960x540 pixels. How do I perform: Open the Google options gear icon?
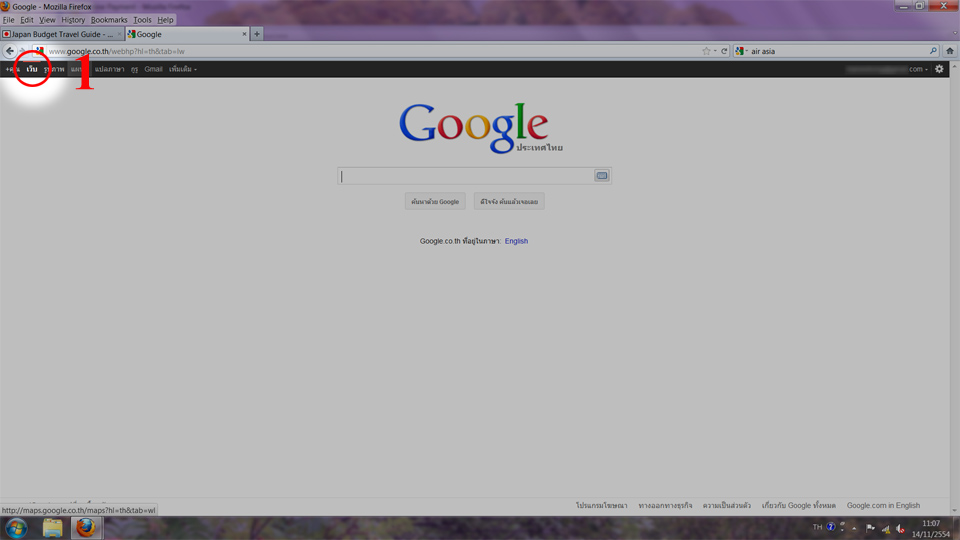[939, 69]
